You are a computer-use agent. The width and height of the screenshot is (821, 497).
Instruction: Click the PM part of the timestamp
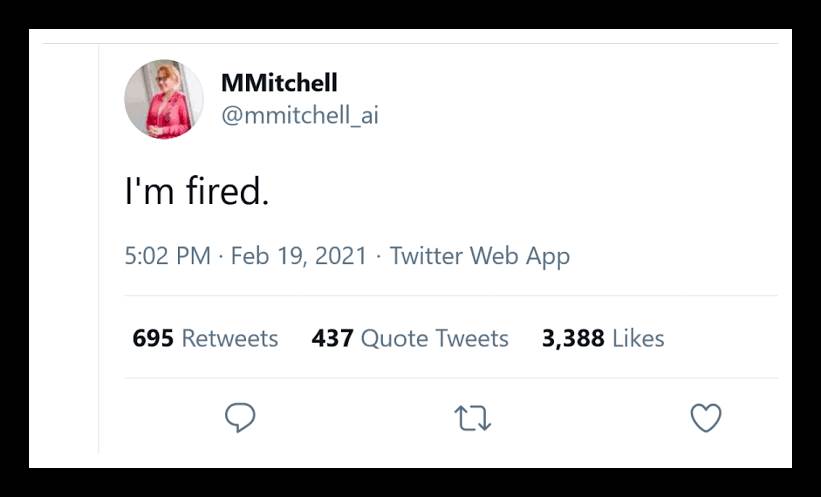pyautogui.click(x=193, y=256)
